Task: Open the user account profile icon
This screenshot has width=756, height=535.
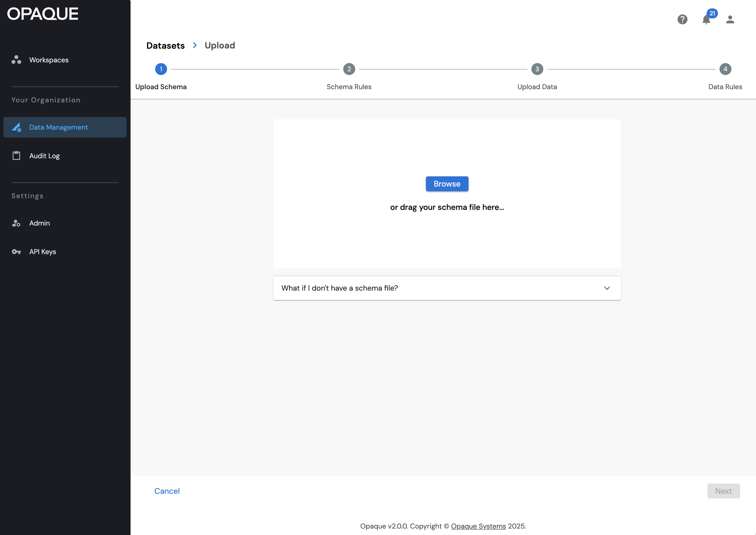Action: [x=730, y=19]
